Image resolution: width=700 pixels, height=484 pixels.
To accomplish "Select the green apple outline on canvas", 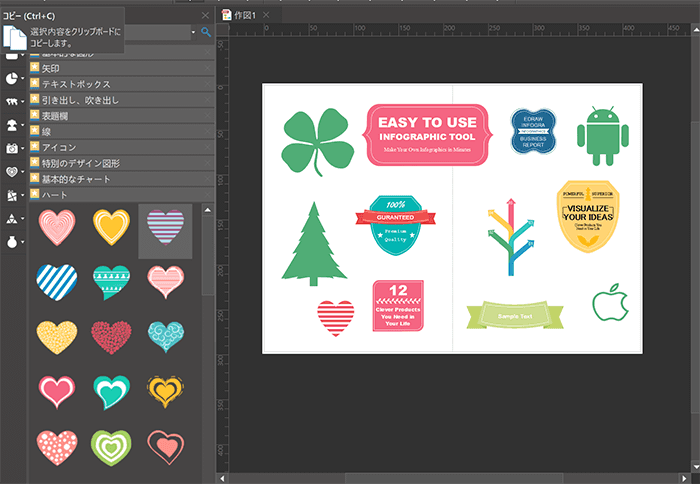I will coord(610,302).
